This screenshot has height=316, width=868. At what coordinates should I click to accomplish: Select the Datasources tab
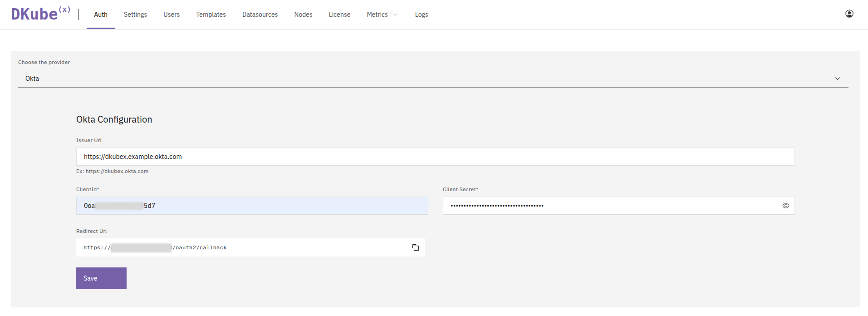(x=260, y=15)
